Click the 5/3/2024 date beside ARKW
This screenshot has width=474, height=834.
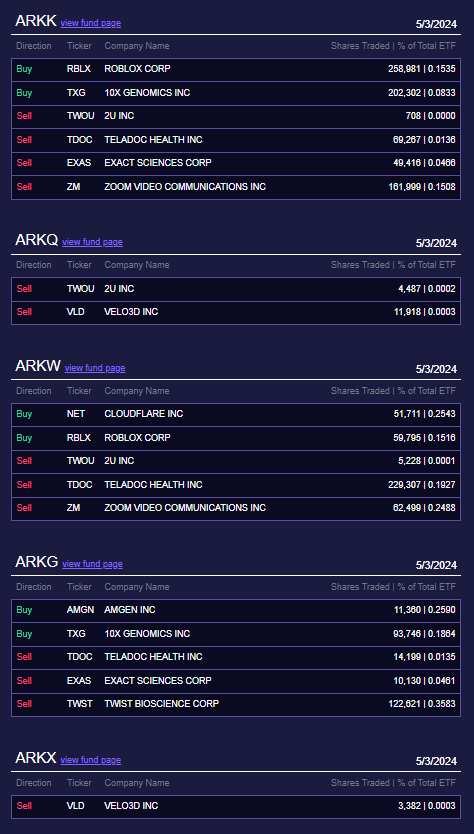[436, 369]
